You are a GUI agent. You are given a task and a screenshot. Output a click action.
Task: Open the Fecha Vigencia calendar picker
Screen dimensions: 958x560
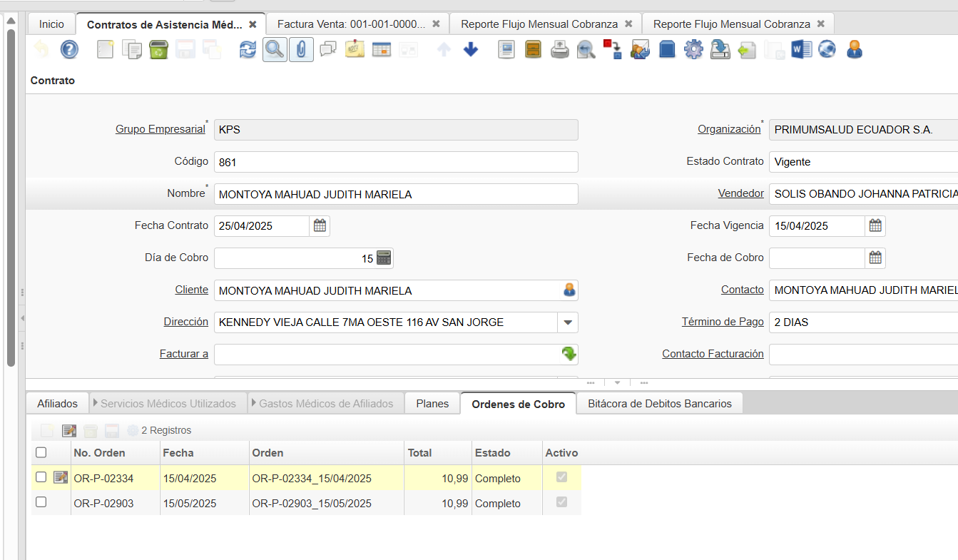(875, 226)
